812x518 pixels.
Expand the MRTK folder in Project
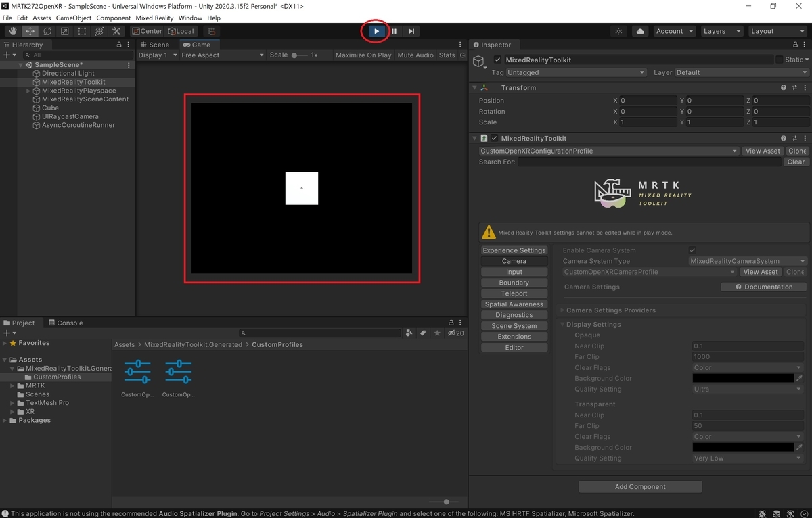click(13, 386)
